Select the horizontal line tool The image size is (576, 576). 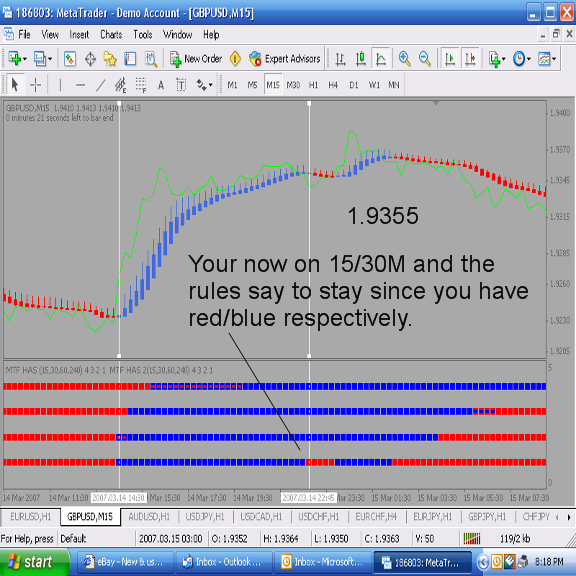(80, 85)
